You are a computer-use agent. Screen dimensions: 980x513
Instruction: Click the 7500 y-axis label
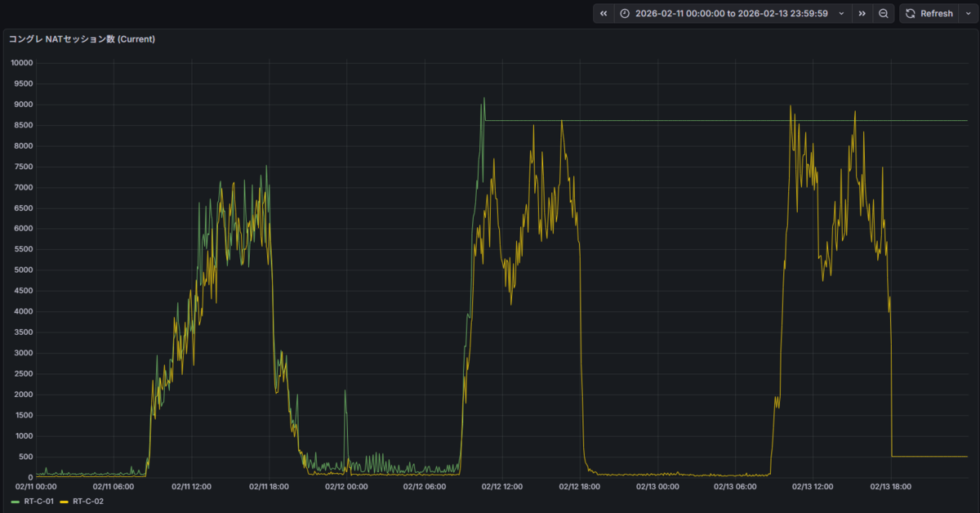tap(23, 167)
